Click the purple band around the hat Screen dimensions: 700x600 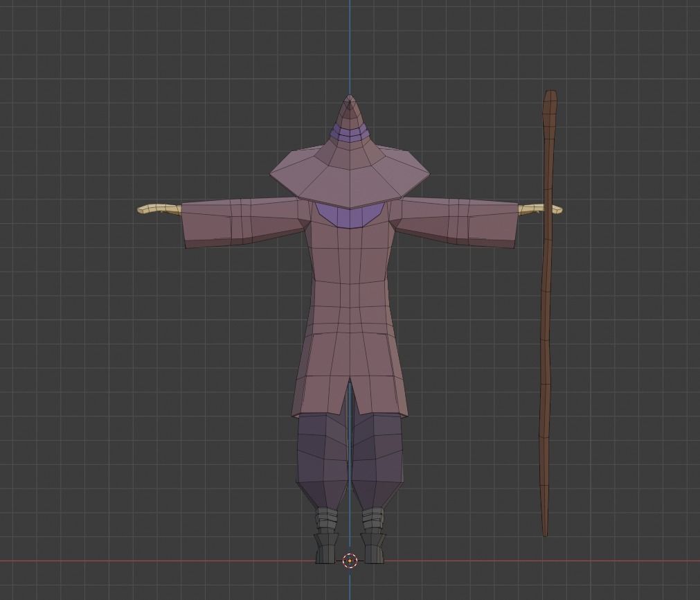pos(350,132)
